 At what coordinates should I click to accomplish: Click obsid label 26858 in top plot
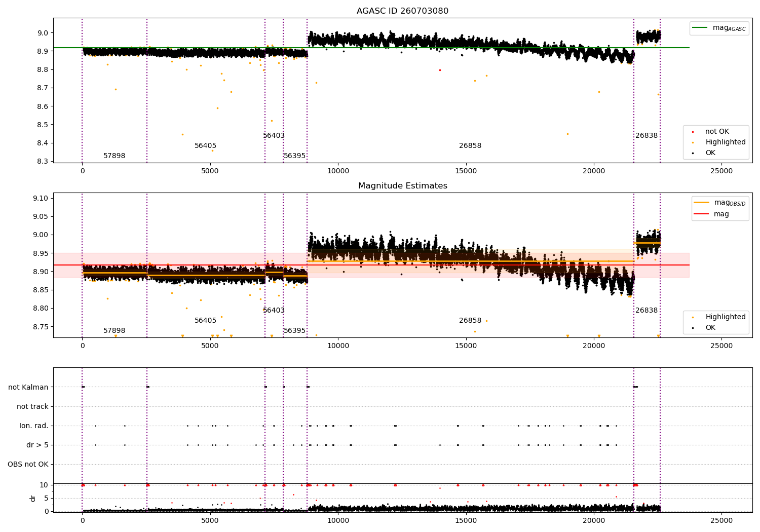point(470,146)
